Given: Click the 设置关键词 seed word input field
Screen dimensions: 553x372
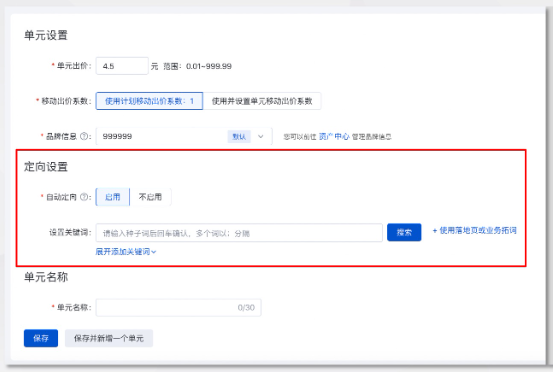Looking at the screenshot, I should click(239, 233).
